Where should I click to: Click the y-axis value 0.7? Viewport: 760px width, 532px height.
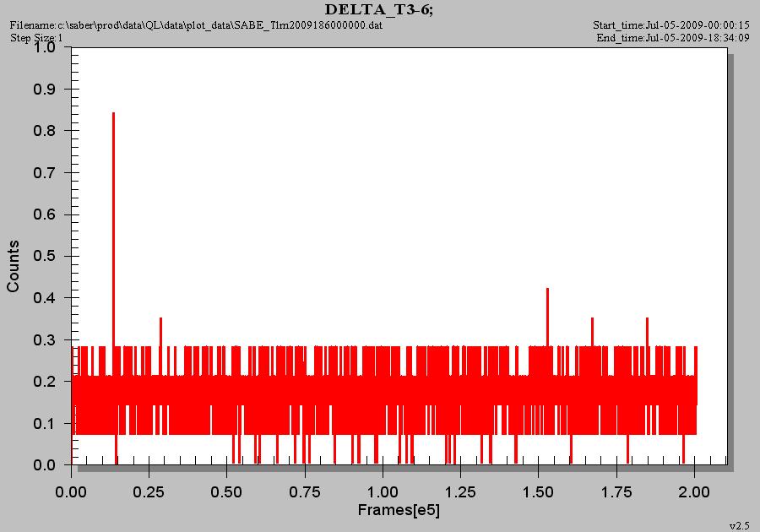(x=44, y=173)
